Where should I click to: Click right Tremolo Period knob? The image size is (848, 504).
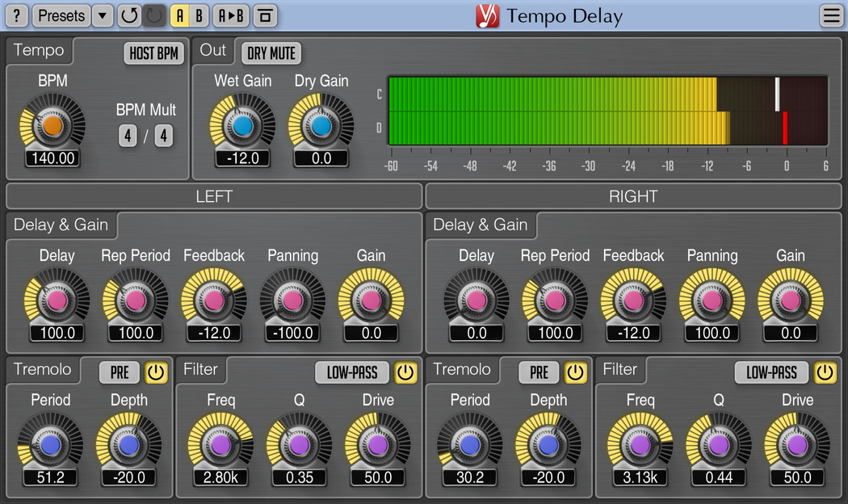point(470,445)
